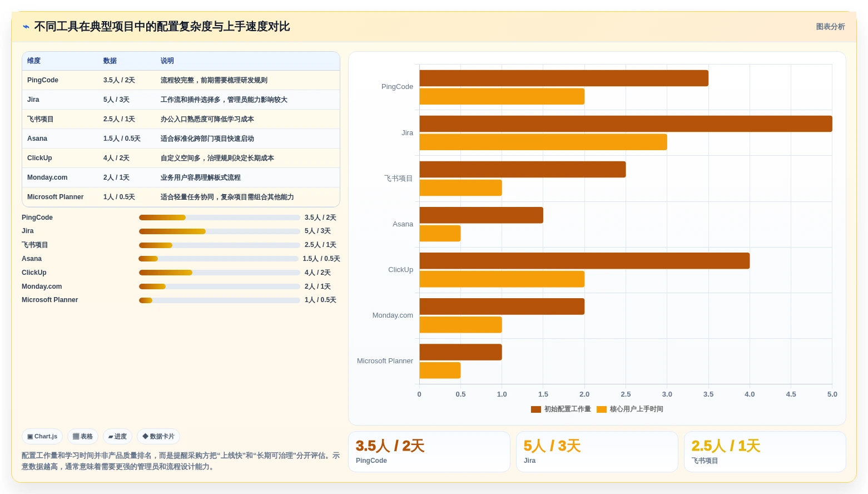Click the ClickUp progress bar
868x494 pixels.
220,273
